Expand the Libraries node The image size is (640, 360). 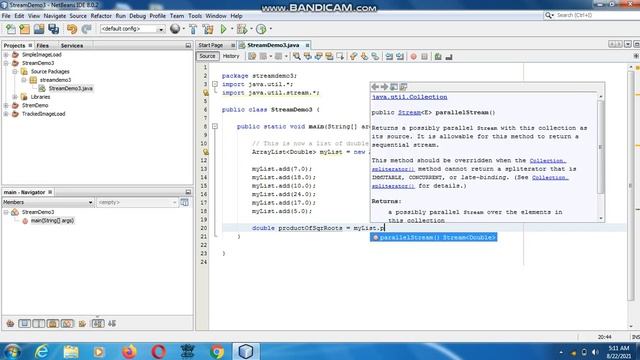coord(15,97)
